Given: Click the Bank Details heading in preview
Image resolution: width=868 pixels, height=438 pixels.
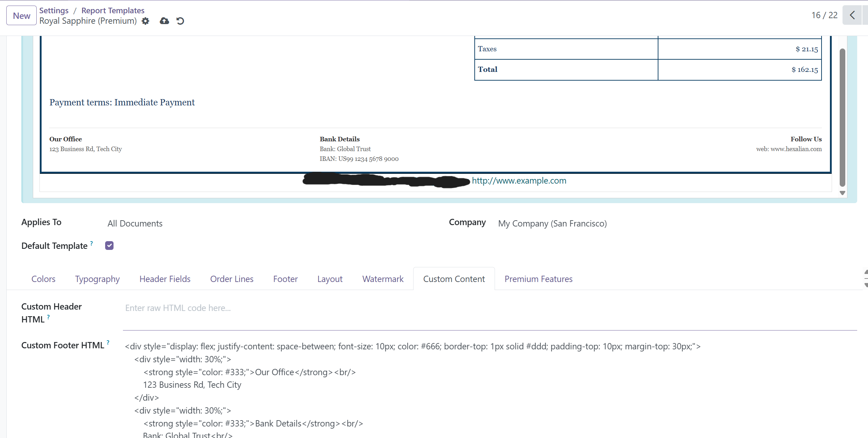Looking at the screenshot, I should (x=340, y=139).
